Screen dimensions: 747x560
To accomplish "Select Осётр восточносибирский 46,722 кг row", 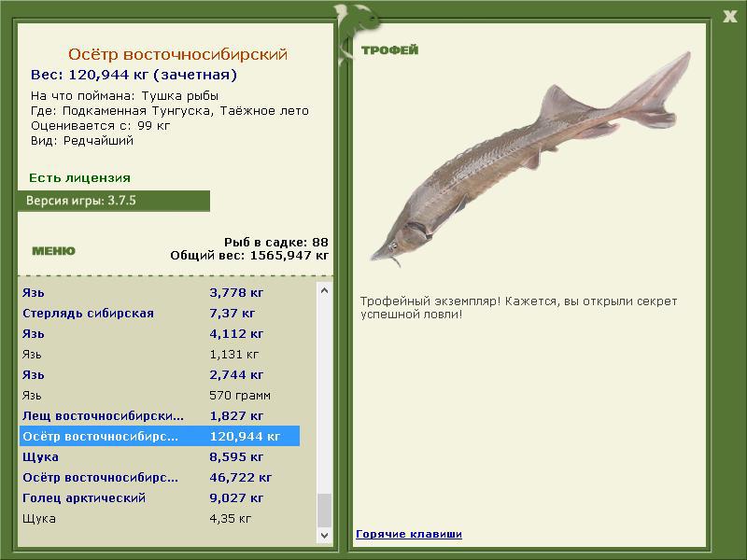I will (160, 477).
